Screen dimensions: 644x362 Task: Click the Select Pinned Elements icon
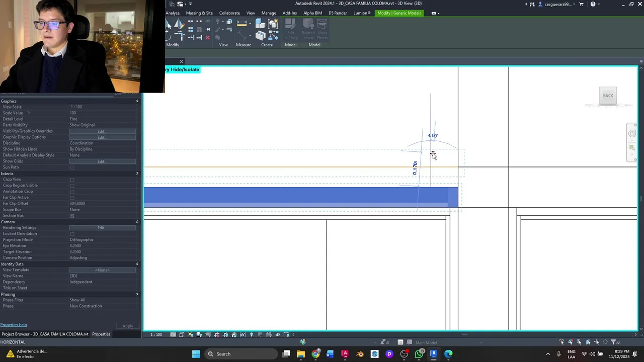pos(579,342)
